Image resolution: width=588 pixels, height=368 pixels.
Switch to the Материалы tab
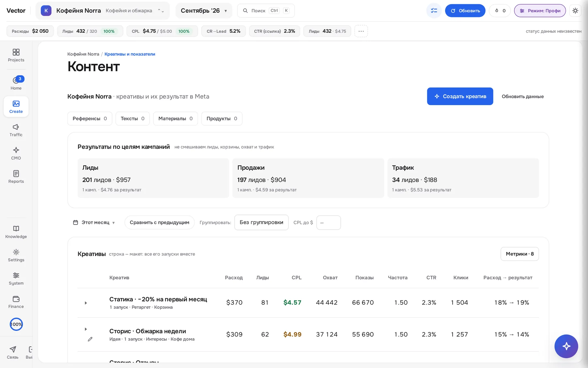[x=175, y=118]
